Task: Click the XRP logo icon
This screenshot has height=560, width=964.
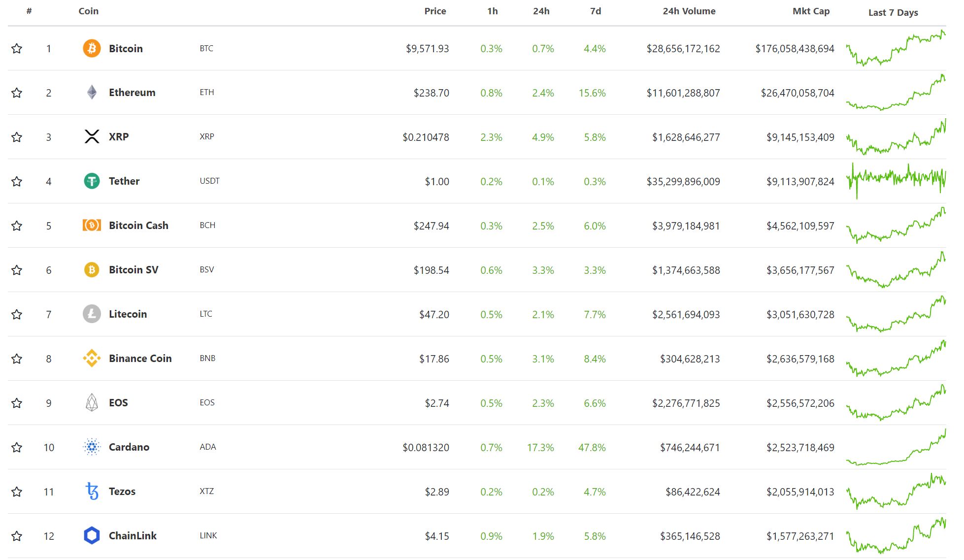Action: point(92,136)
